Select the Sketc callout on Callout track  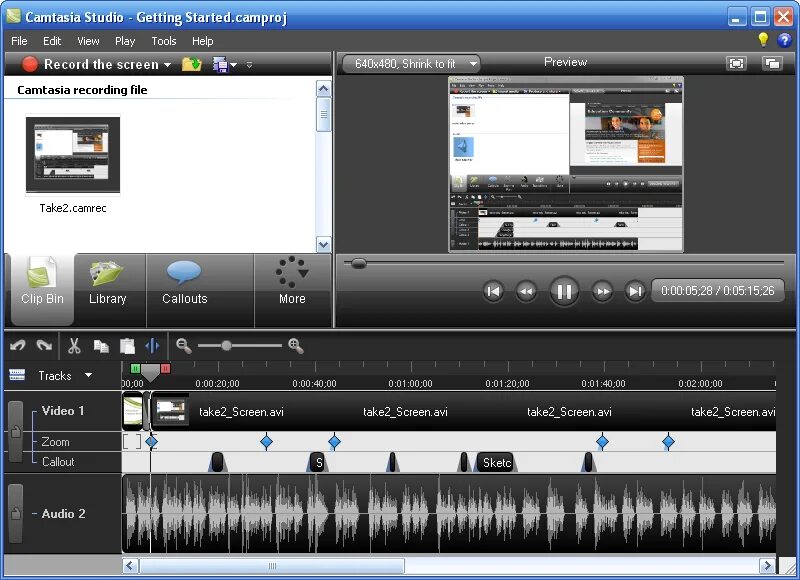[496, 462]
